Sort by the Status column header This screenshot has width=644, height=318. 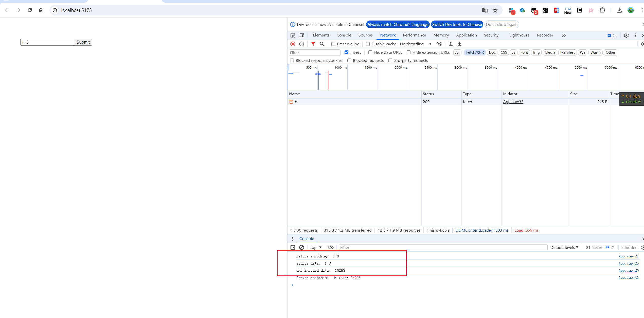click(x=441, y=94)
